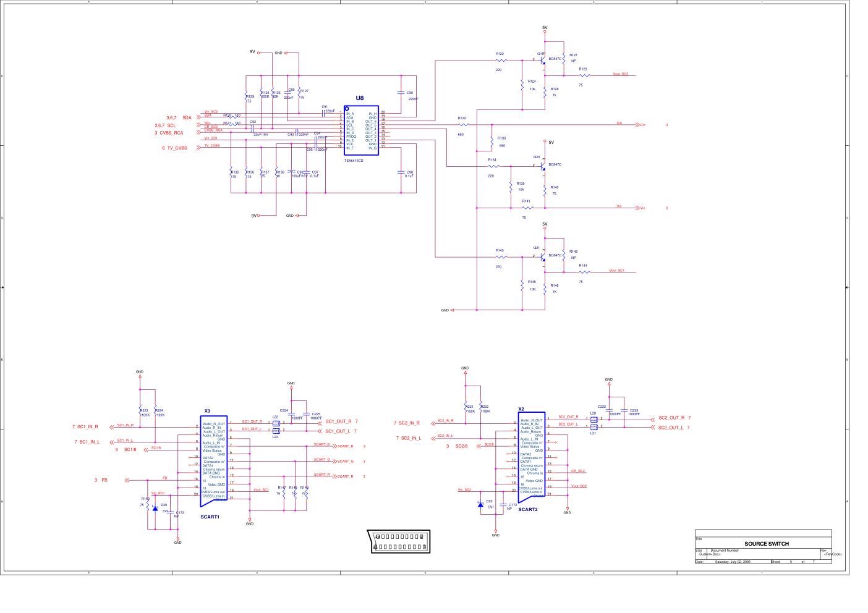The image size is (868, 613).
Task: Select capacitor C92 symbol
Action: [253, 129]
